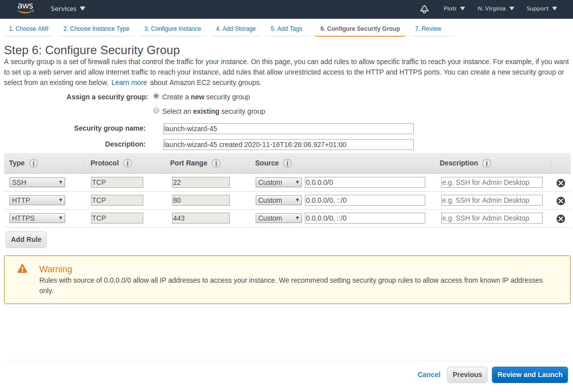The width and height of the screenshot is (573, 392).
Task: Open the notifications bell
Action: [x=424, y=9]
